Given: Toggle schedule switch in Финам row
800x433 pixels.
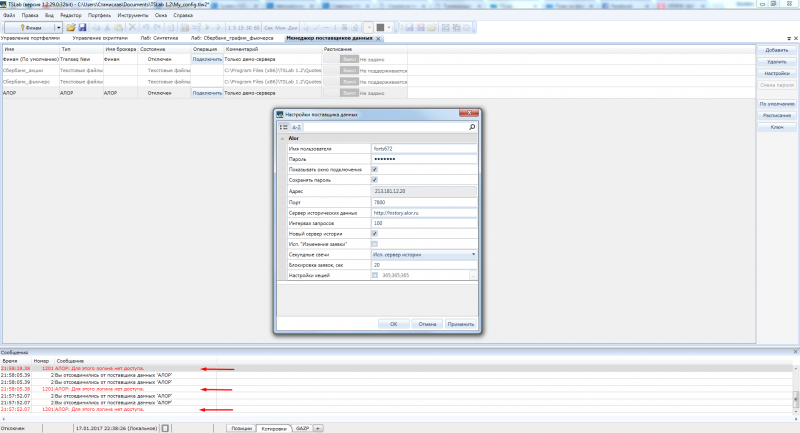Looking at the screenshot, I should (x=341, y=59).
